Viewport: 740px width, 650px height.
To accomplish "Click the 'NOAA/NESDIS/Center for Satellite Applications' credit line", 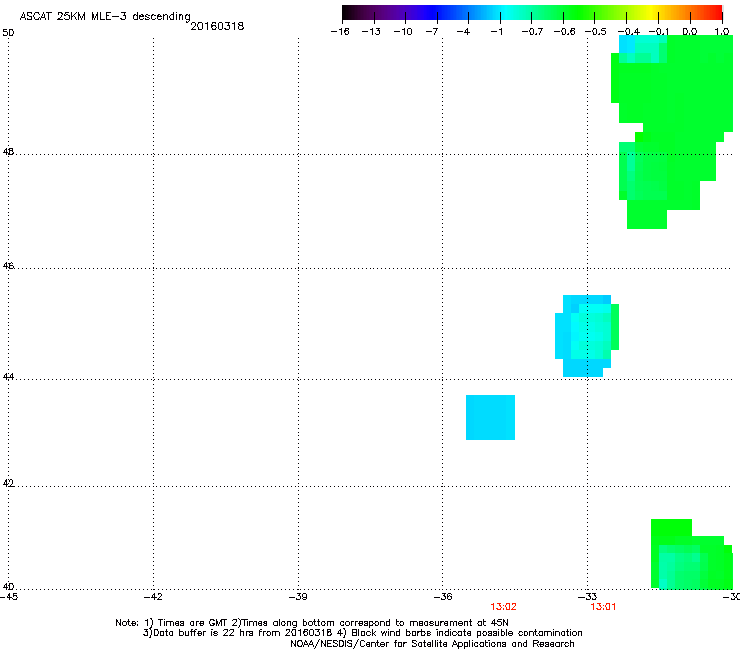I will pos(432,644).
